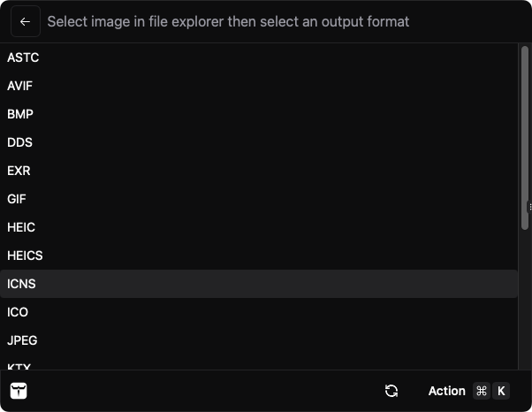
Task: Click the partially visible KTX format
Action: 19,366
